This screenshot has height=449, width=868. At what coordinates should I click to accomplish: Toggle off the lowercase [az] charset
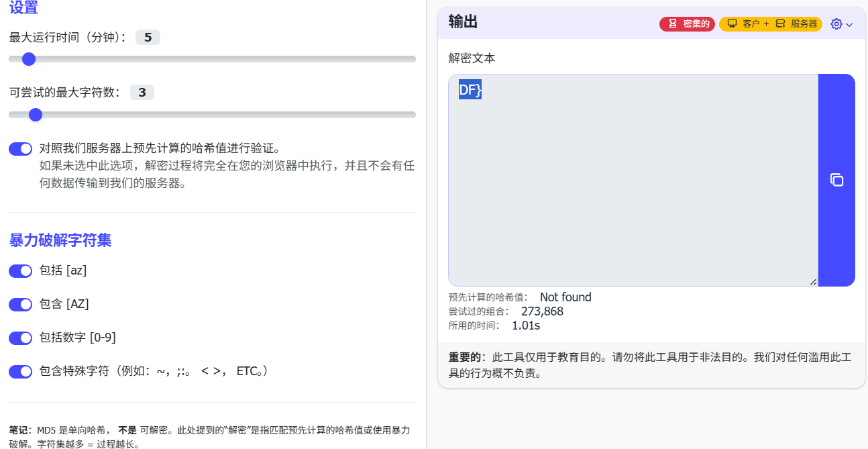20,271
